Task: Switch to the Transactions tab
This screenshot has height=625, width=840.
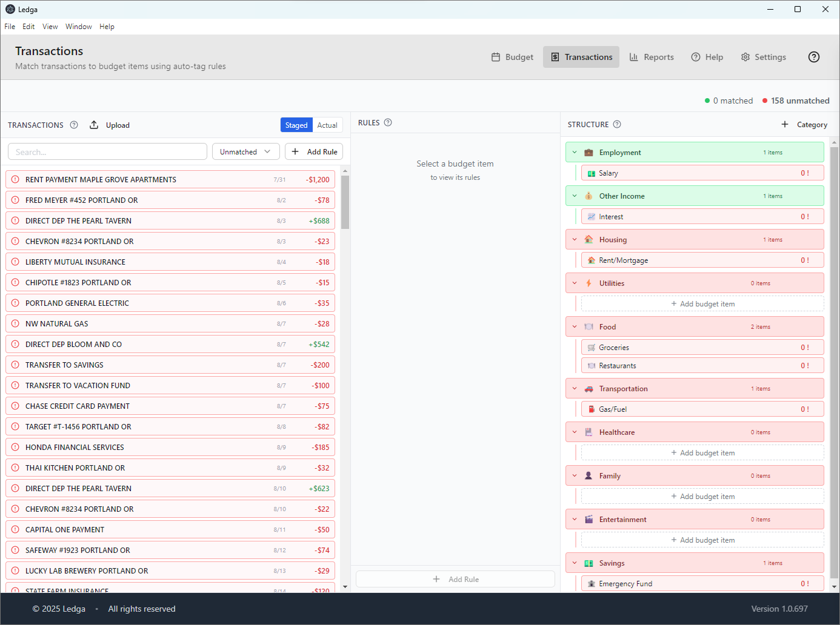Action: pyautogui.click(x=581, y=56)
